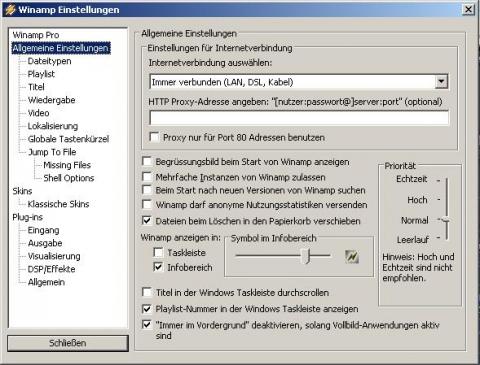Enable 'Mehrfache Instanzen von Winamp zulassen'
This screenshot has width=480, height=365.
coord(147,177)
